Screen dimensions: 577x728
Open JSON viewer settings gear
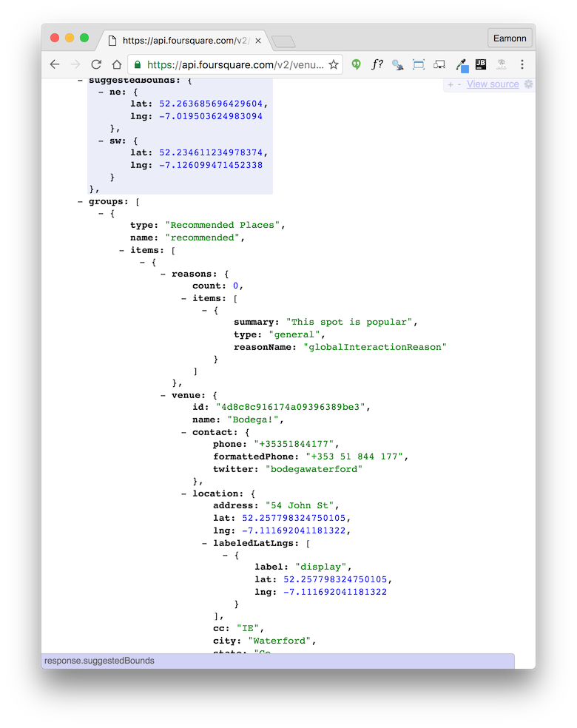click(x=528, y=84)
